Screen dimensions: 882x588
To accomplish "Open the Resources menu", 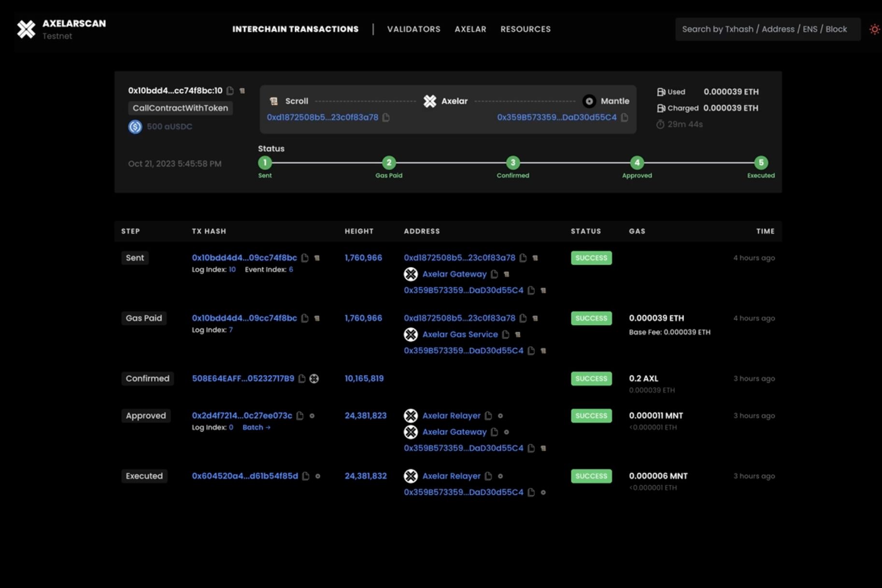I will click(x=526, y=29).
